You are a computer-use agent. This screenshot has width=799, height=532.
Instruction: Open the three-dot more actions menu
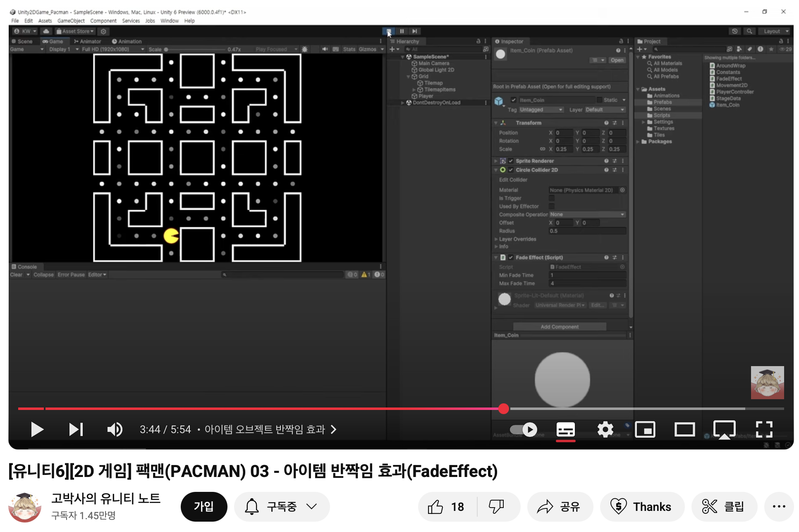point(779,507)
